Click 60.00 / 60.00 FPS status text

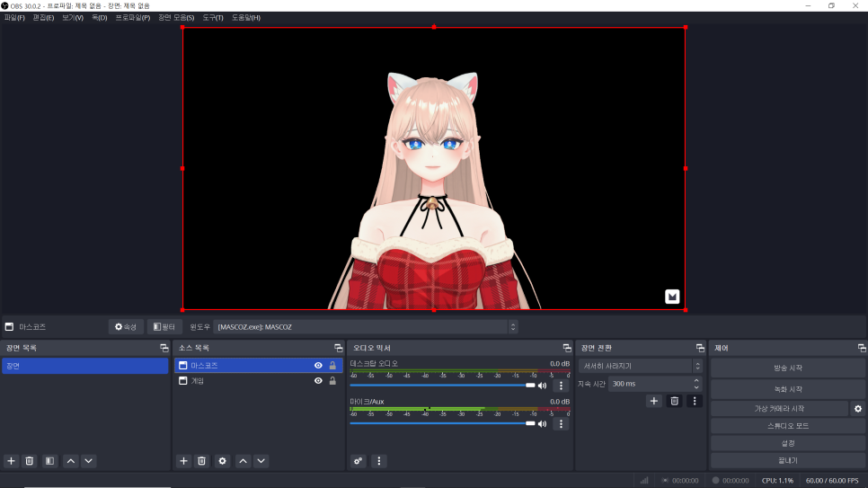pos(832,480)
